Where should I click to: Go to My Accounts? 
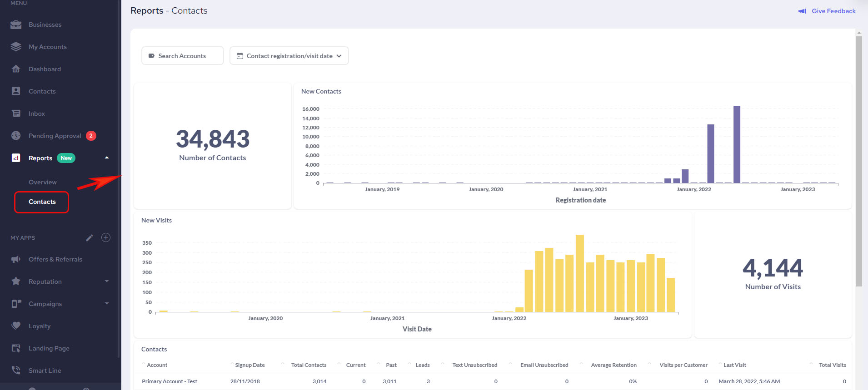click(48, 47)
